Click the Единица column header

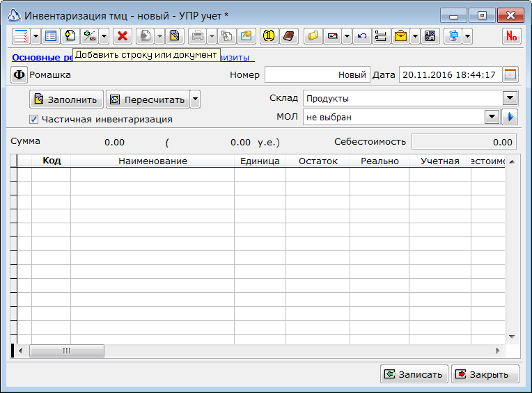[x=260, y=161]
